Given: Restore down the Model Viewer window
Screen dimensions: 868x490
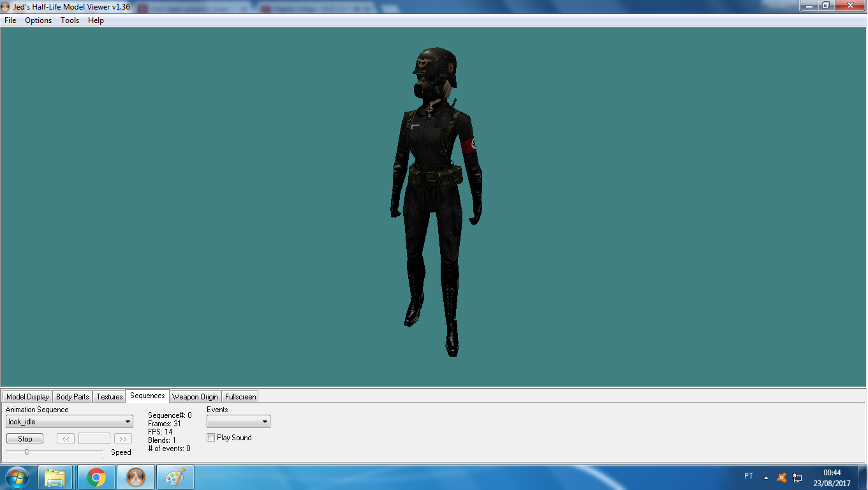Looking at the screenshot, I should [826, 5].
